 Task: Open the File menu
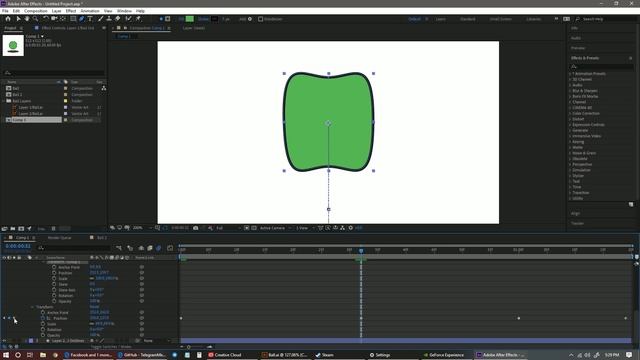click(5, 11)
